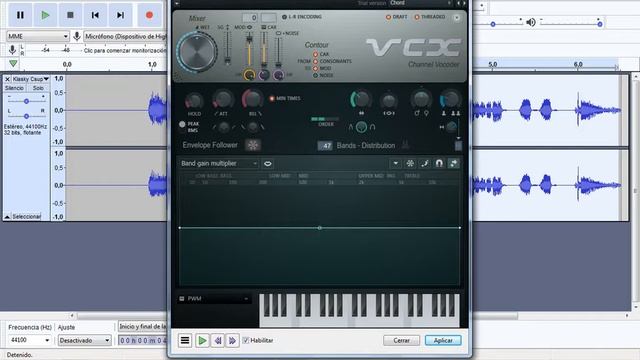Open the MME audio host dropdown
Image resolution: width=640 pixels, height=360 pixels.
click(x=38, y=36)
